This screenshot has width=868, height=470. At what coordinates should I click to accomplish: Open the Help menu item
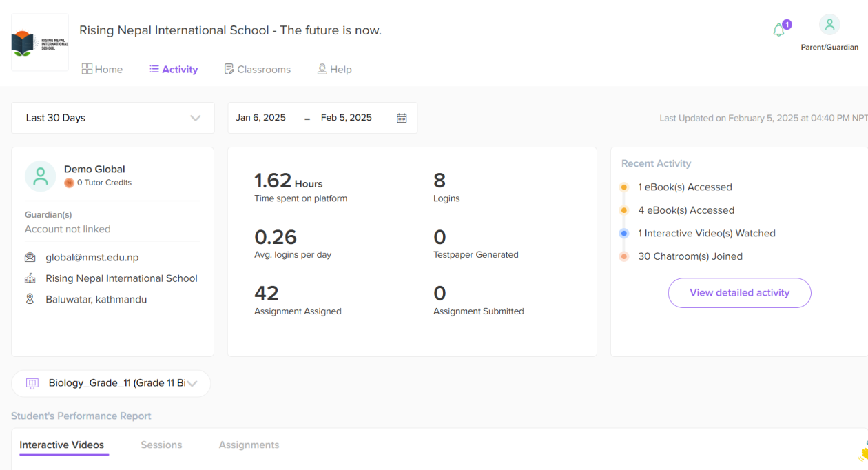334,69
